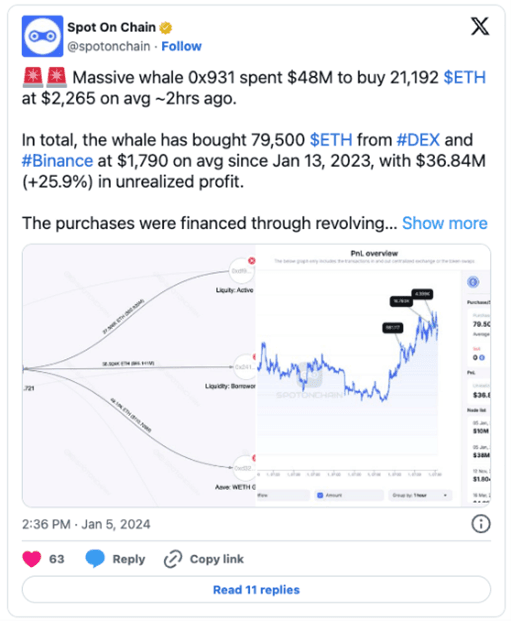
Task: Open the #Binance hashtag link
Action: pos(57,161)
